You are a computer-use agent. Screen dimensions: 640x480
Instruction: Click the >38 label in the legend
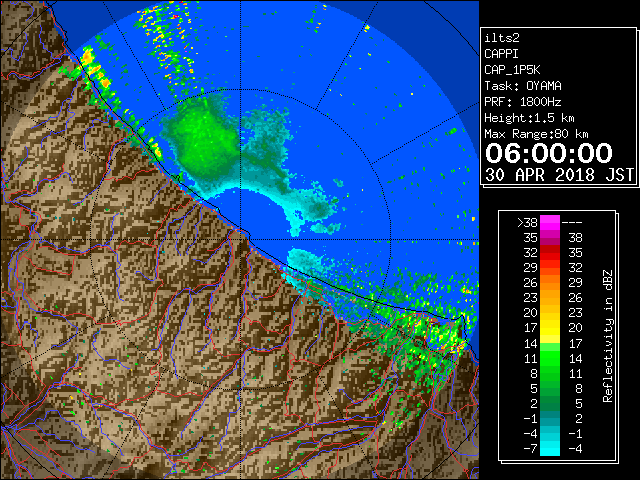527,223
